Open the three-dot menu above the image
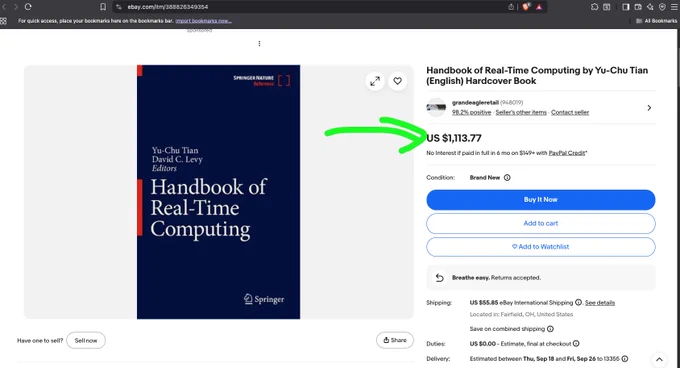The image size is (680, 368). point(259,44)
